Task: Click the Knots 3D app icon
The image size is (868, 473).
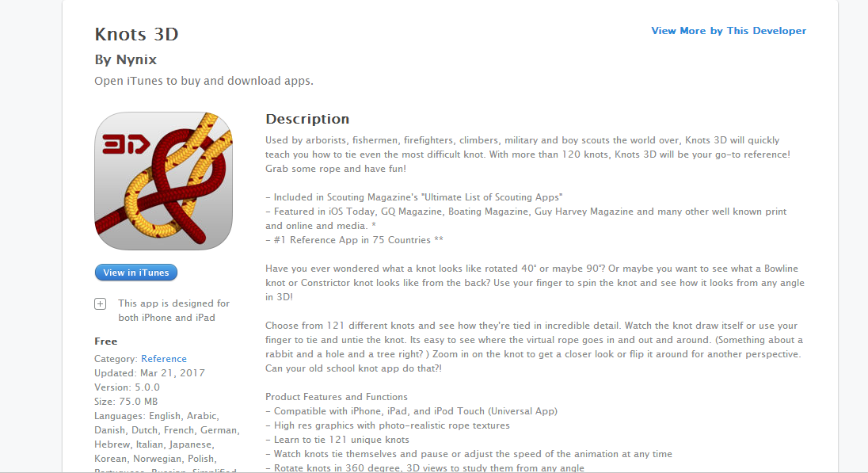Action: coord(163,181)
